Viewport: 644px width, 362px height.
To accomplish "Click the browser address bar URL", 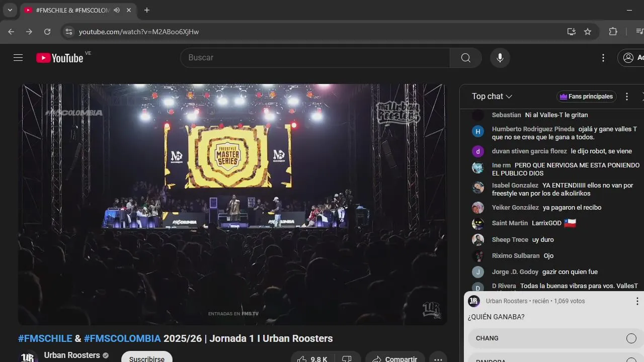I will click(139, 32).
